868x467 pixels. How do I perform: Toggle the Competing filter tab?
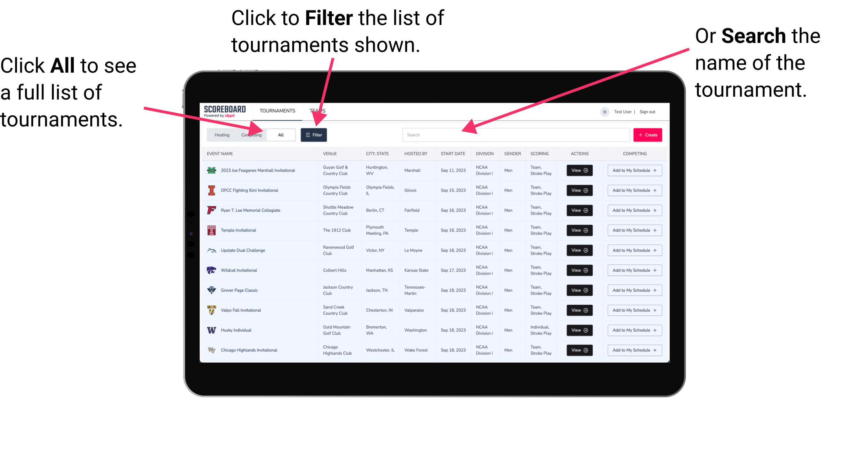[250, 135]
